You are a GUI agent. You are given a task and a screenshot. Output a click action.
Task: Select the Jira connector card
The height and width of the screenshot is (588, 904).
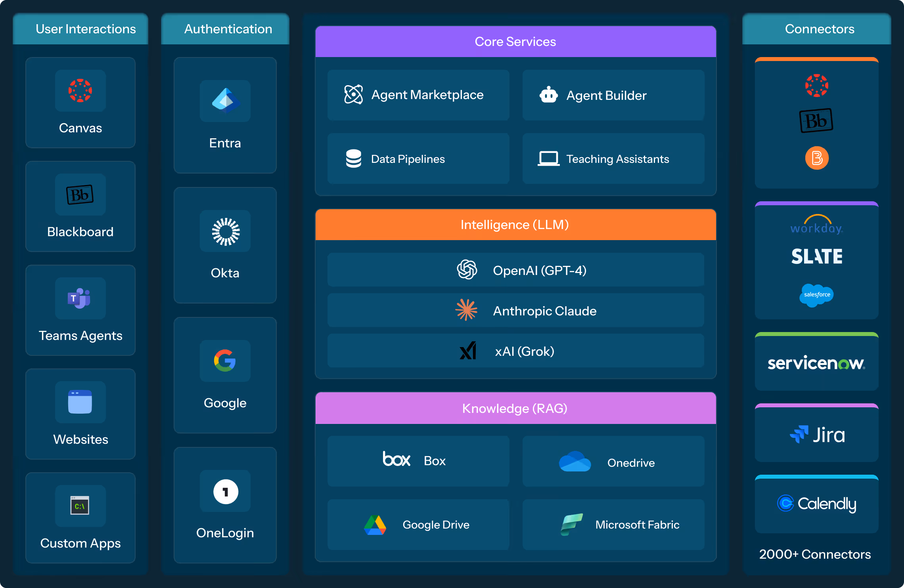click(817, 435)
